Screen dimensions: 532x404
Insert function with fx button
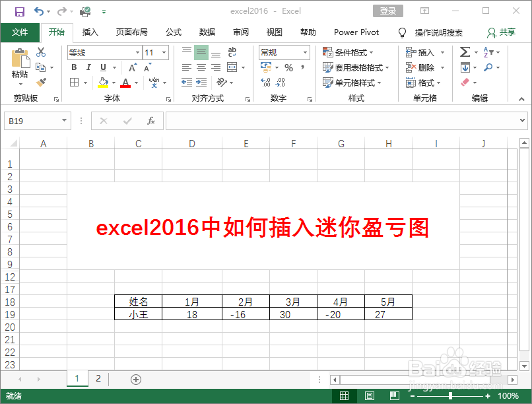[151, 121]
